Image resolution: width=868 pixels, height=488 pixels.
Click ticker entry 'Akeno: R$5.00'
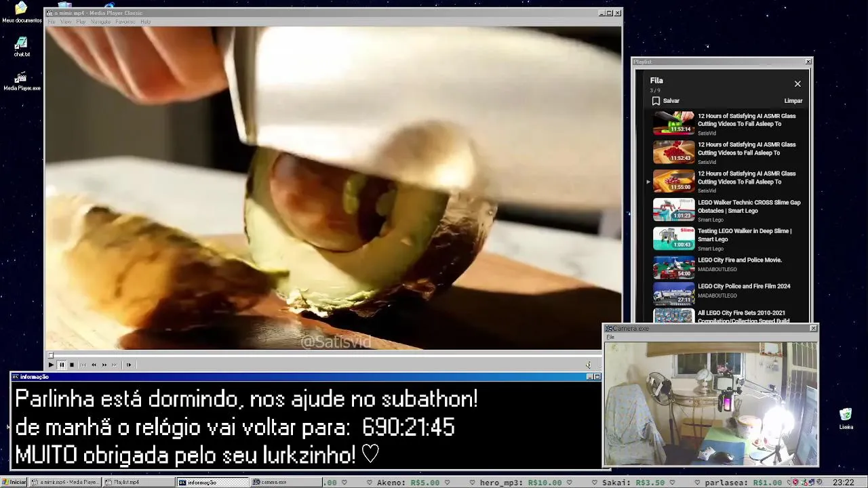408,483
